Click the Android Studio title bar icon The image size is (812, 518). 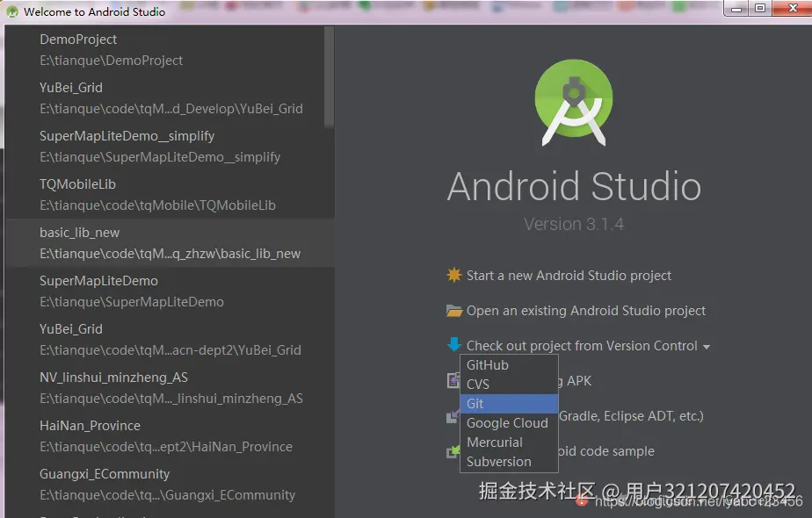[x=12, y=11]
